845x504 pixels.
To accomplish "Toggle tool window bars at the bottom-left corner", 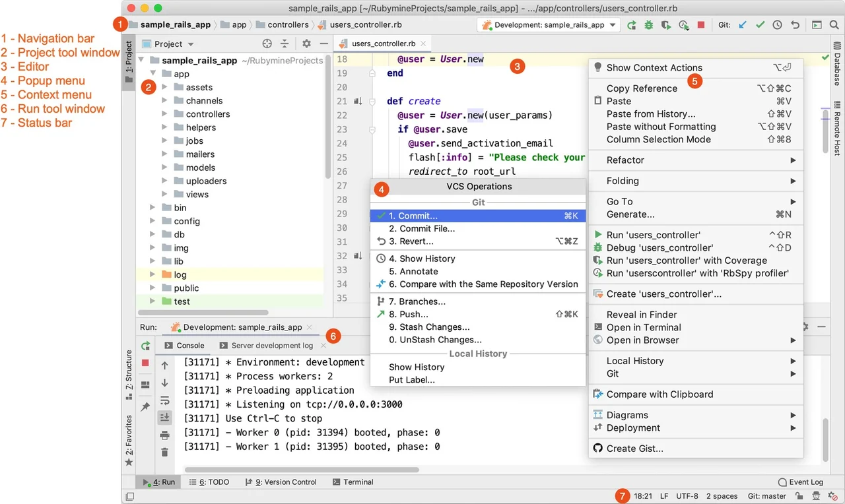I will click(x=129, y=496).
